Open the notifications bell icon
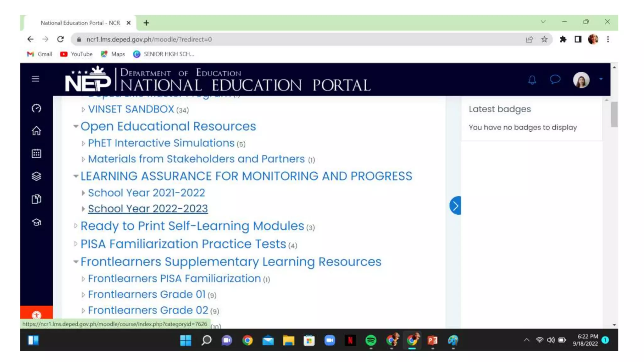 point(532,80)
